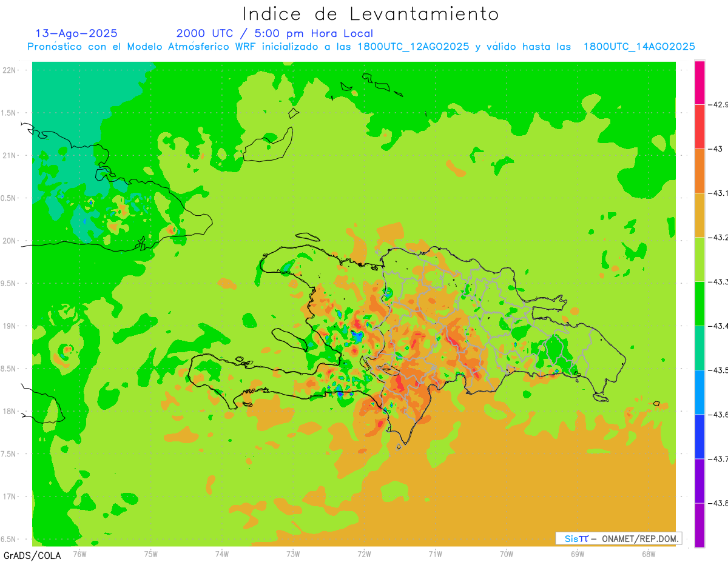
Task: Click the '68W' longitude label
Action: click(648, 554)
